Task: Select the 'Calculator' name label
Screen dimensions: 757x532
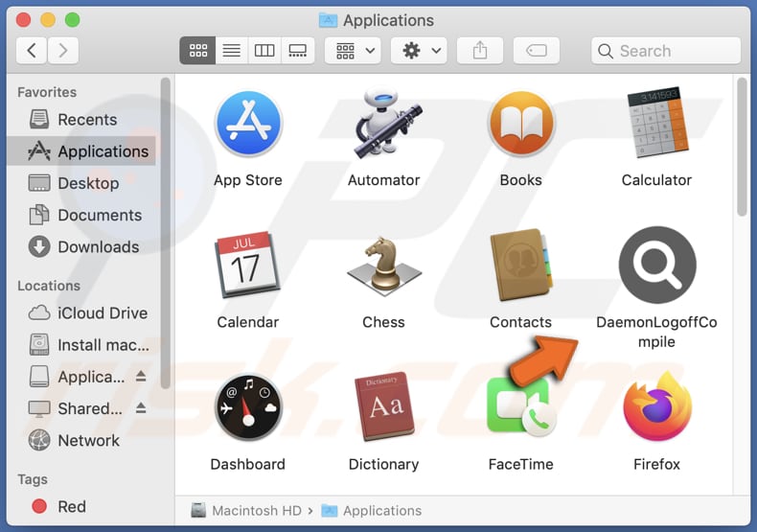Action: coord(656,180)
